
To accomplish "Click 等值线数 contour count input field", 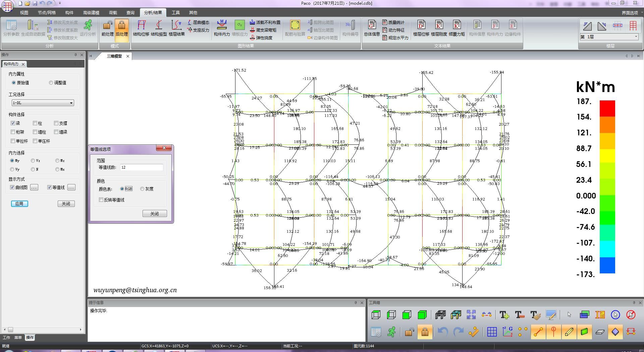I will (x=142, y=167).
